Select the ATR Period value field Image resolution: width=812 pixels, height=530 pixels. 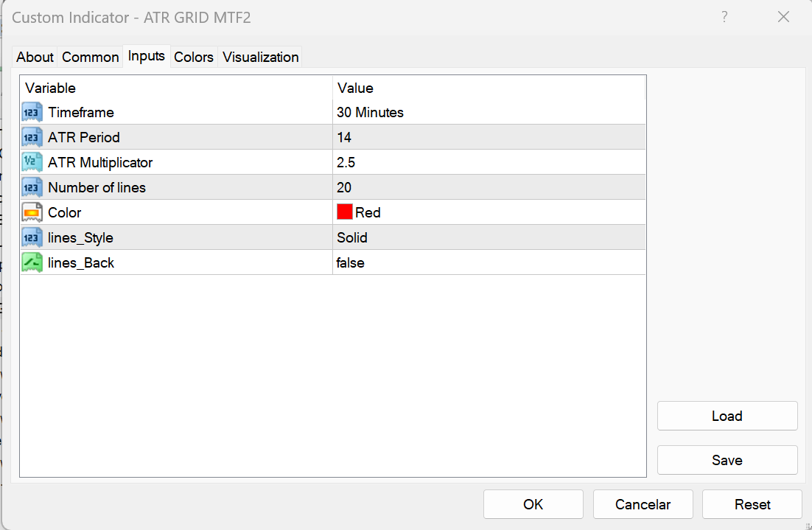344,138
